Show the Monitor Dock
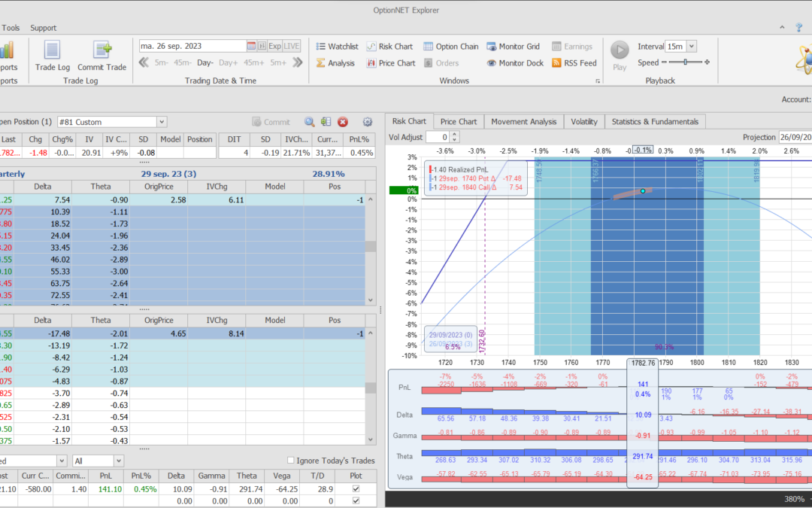The width and height of the screenshot is (812, 508). pos(514,63)
